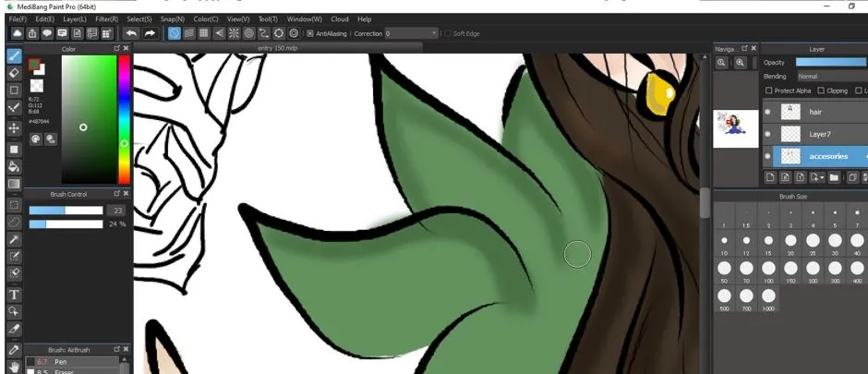Duplicate layer using the copy icon

click(x=853, y=177)
